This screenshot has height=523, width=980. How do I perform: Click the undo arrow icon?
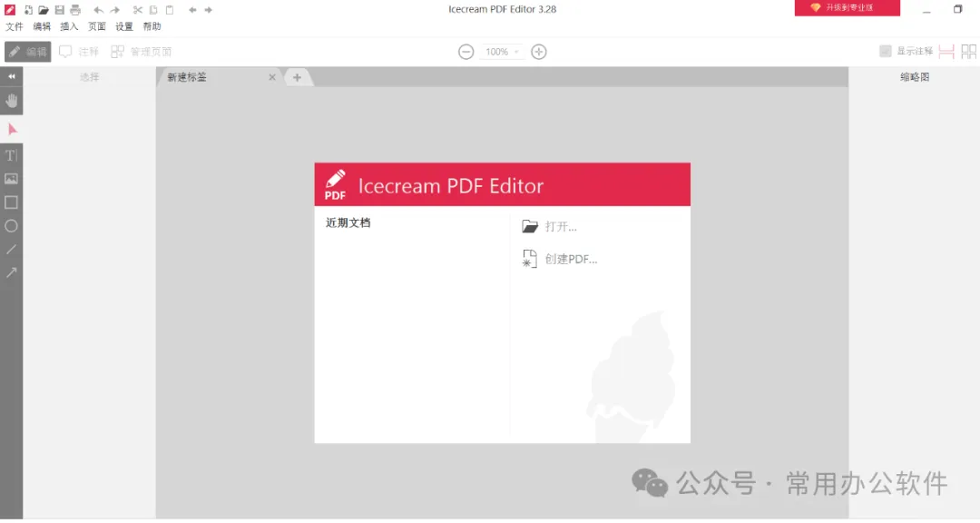coord(98,10)
